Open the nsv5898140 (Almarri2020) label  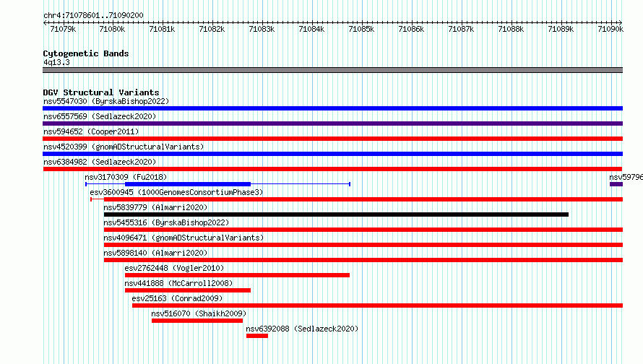coord(155,253)
